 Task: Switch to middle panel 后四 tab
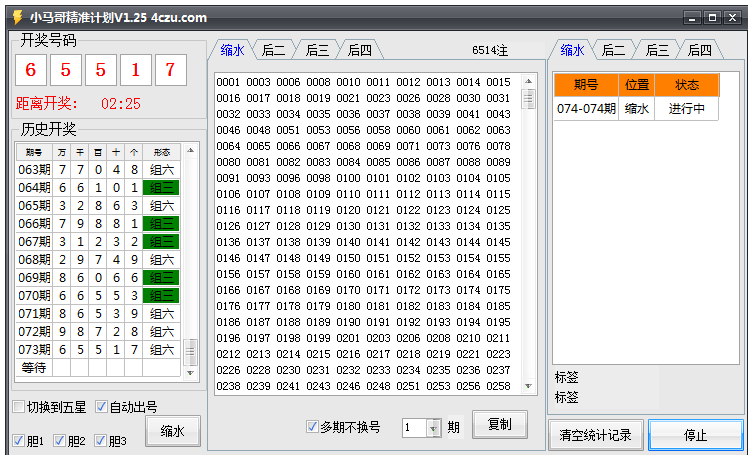(x=360, y=50)
